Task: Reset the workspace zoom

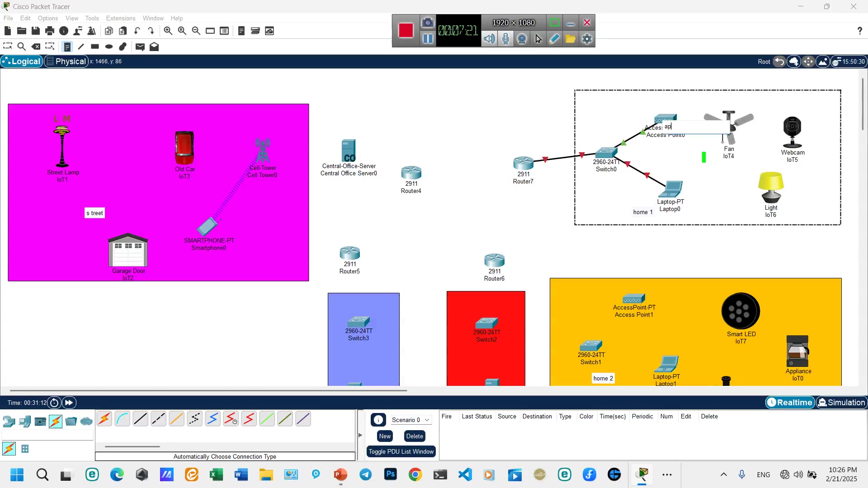Action: coord(182,31)
